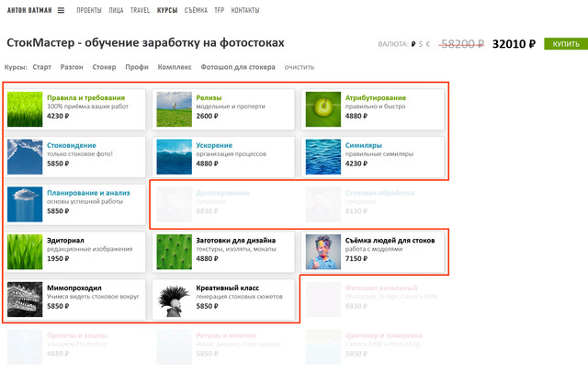Filter courses by Старт
588x373 pixels.
pyautogui.click(x=41, y=67)
